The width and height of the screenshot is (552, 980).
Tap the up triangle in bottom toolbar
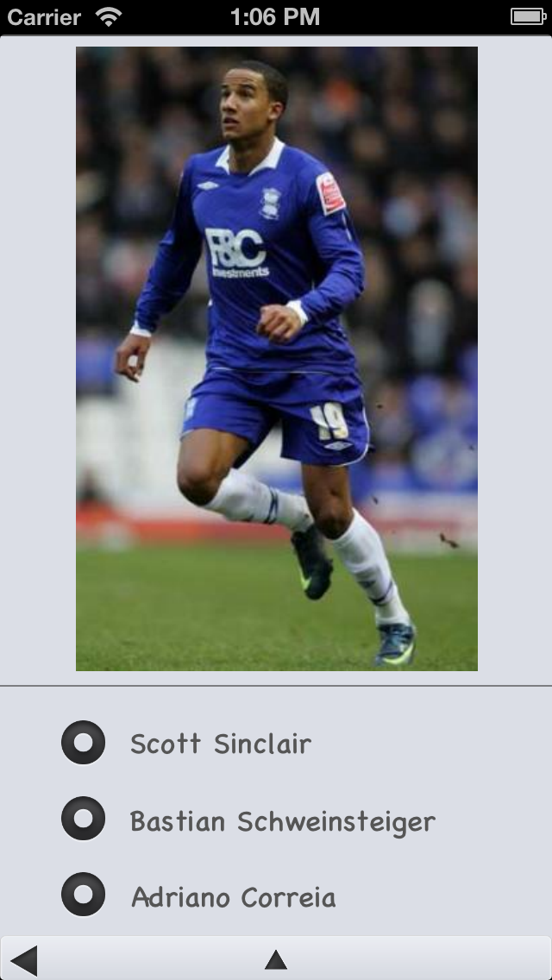point(276,959)
